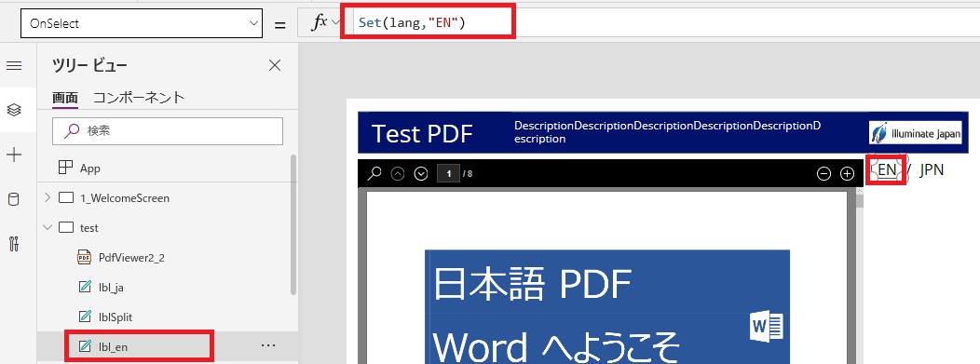Go to next page in PDF viewer
This screenshot has height=364, width=980.
[x=421, y=173]
